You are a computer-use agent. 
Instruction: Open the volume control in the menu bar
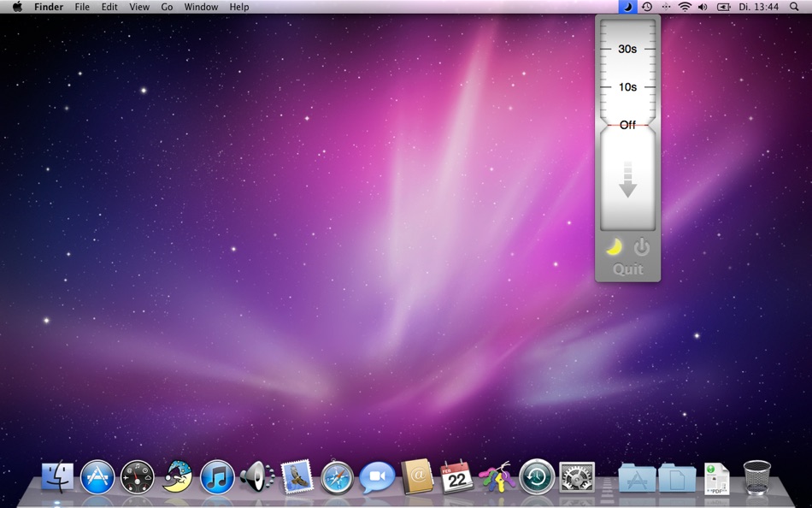703,7
